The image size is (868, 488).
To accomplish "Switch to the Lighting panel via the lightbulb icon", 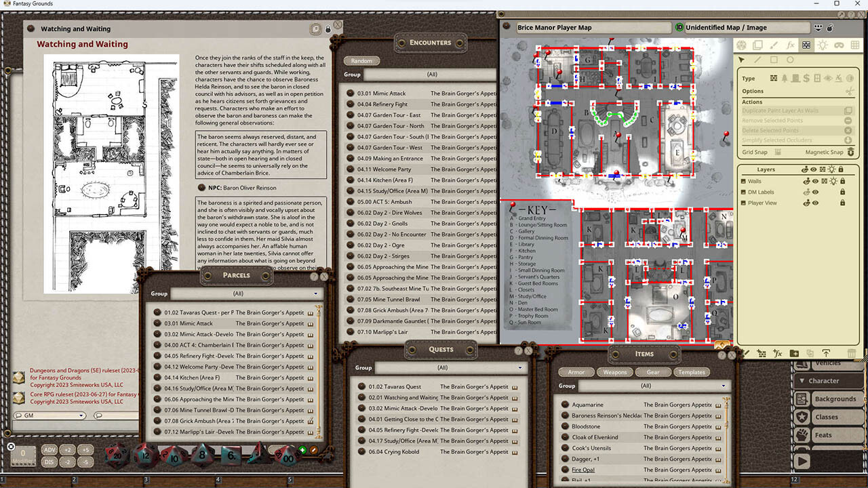I will point(823,45).
